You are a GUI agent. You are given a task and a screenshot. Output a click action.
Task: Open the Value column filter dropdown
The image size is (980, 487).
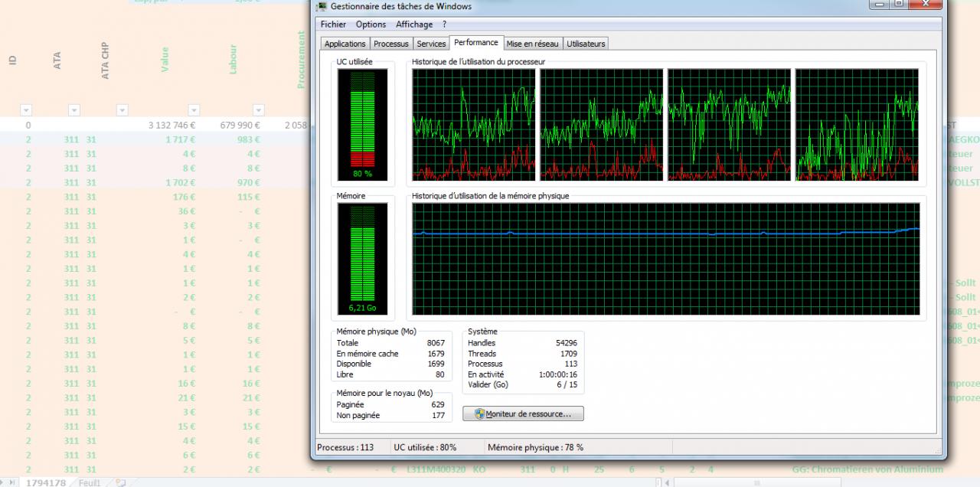194,110
